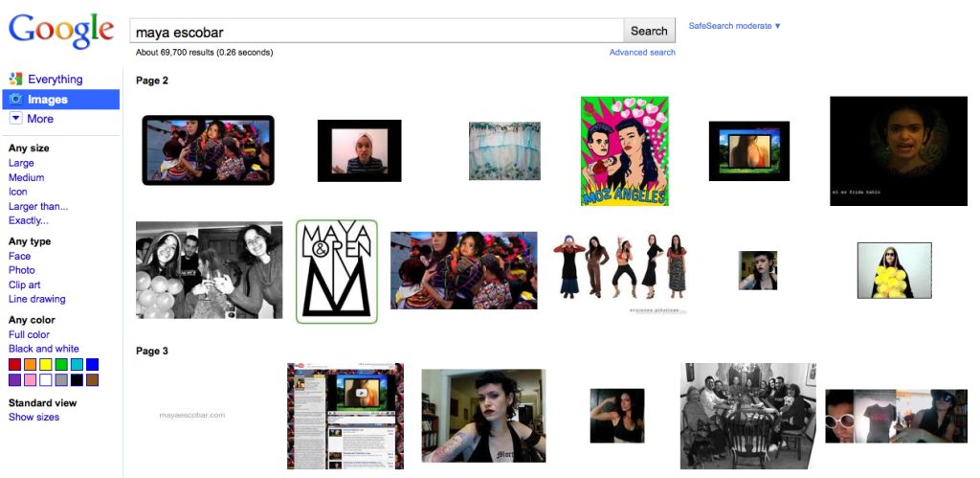Click the Everything search icon
Image resolution: width=980 pixels, height=478 pixels.
click(15, 79)
